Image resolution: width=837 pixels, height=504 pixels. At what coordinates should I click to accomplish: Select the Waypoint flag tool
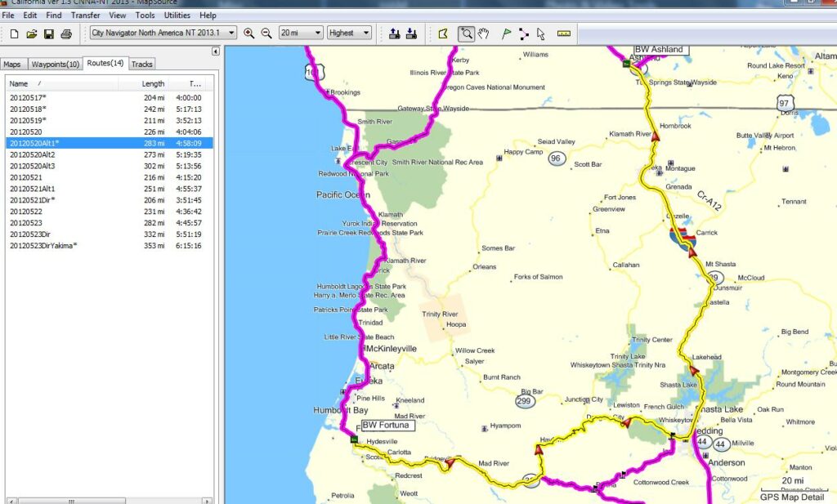(x=506, y=33)
